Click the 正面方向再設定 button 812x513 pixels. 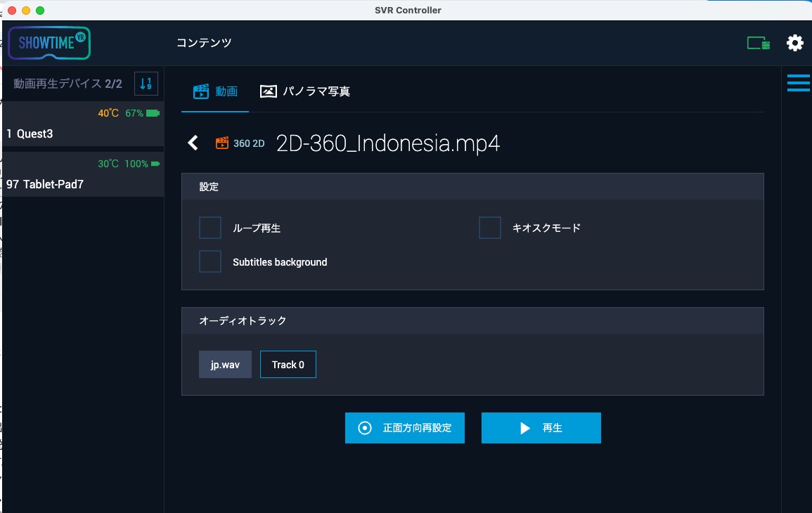[x=405, y=428]
